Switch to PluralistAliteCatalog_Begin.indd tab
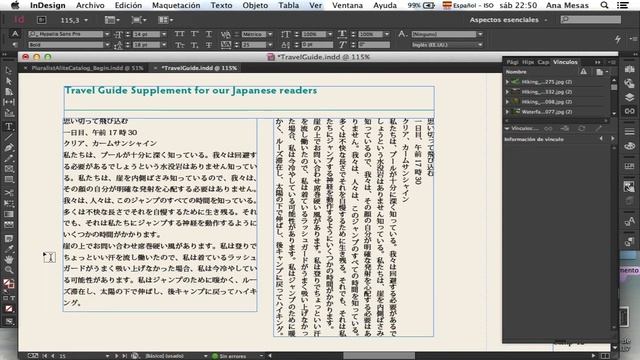 (x=87, y=68)
